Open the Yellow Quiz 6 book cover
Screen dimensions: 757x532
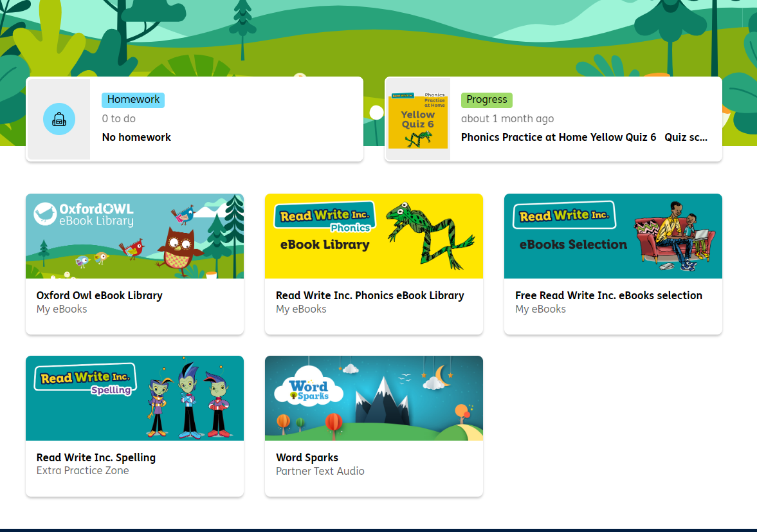pyautogui.click(x=418, y=120)
